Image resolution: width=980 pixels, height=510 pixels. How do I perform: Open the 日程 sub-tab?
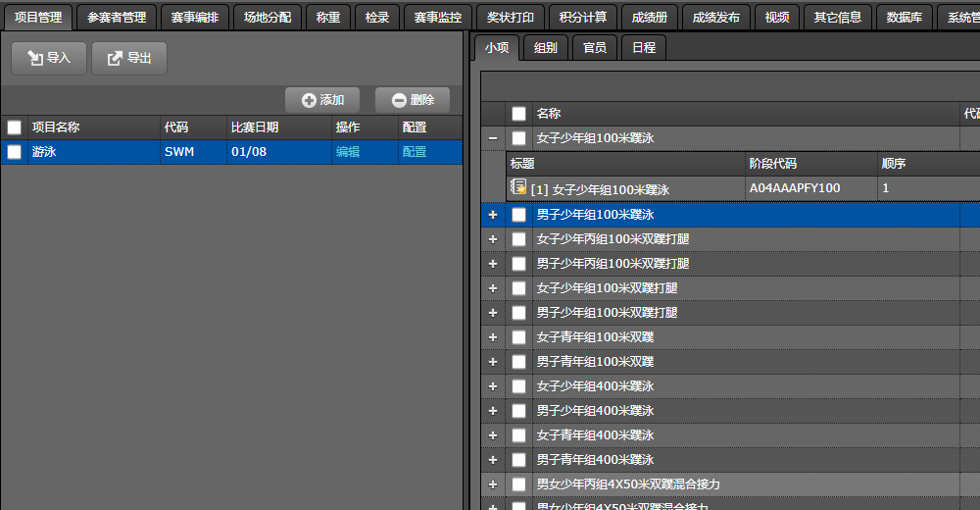pos(644,47)
